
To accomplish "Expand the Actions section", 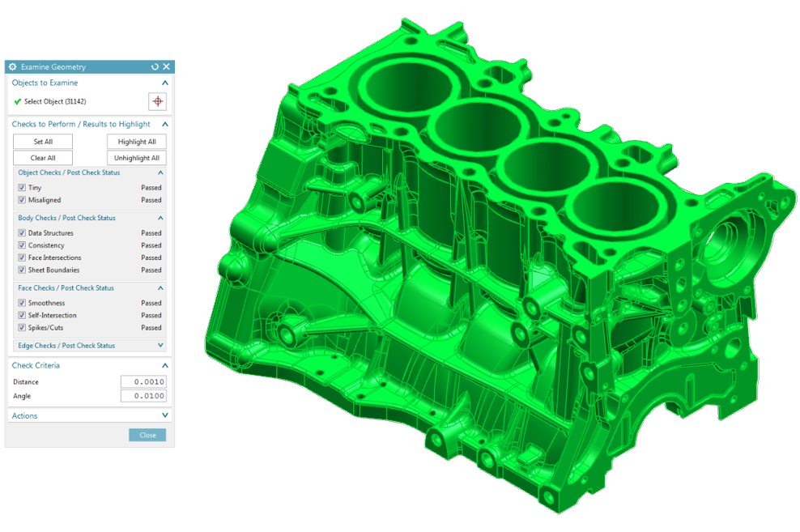I will pyautogui.click(x=165, y=415).
